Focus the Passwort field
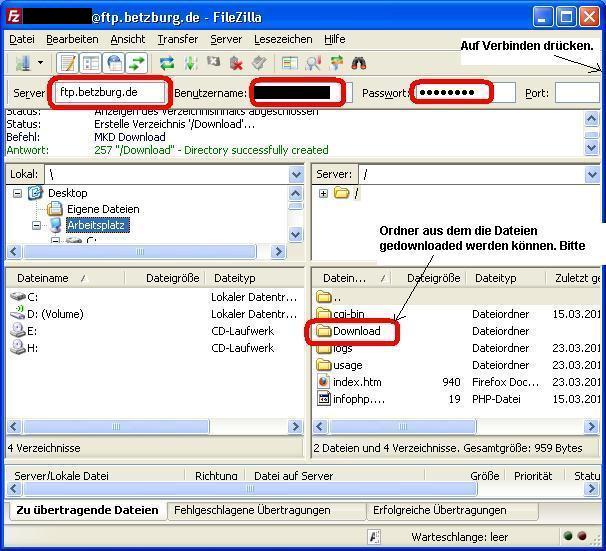 click(x=465, y=93)
